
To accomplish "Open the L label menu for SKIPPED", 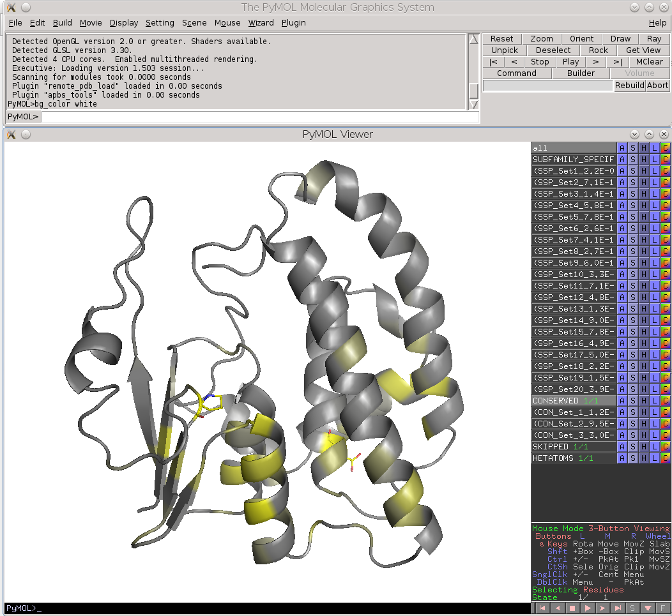I will pos(654,446).
